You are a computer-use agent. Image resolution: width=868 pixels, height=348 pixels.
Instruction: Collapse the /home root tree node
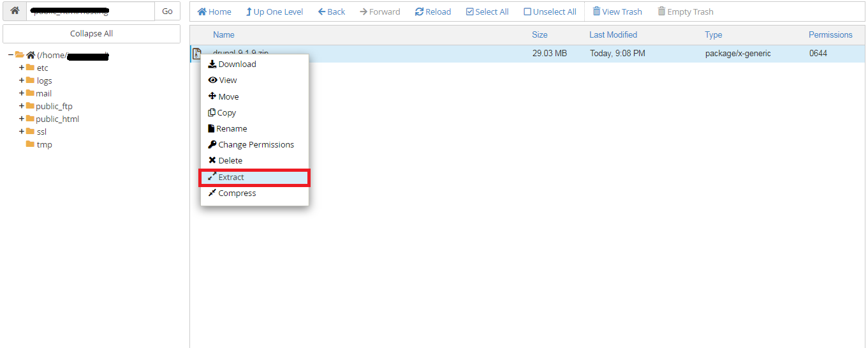[x=11, y=55]
